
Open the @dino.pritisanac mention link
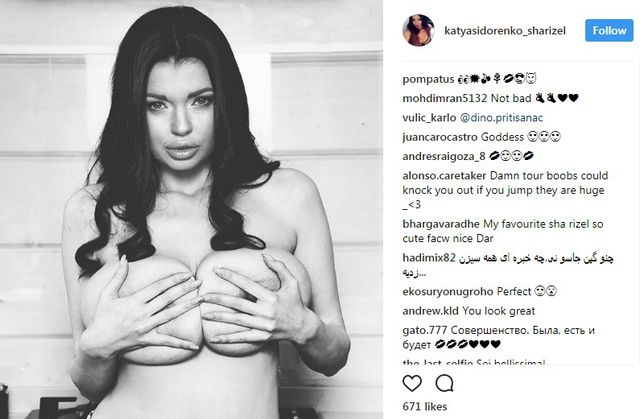501,118
